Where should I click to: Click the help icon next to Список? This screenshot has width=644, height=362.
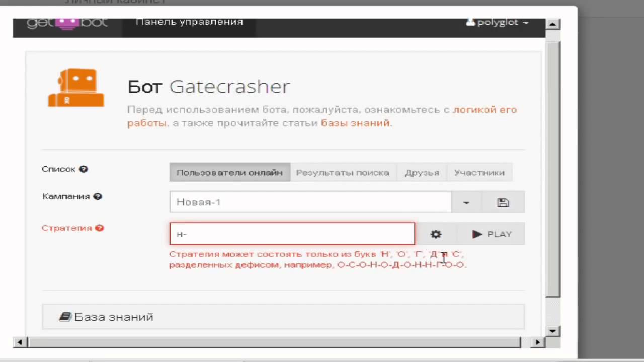tap(84, 169)
